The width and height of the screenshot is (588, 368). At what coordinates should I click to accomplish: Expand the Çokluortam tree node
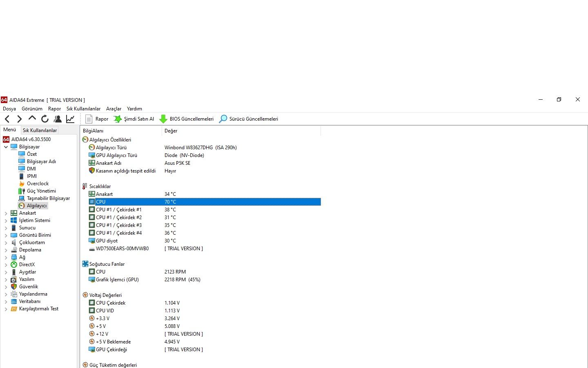pyautogui.click(x=6, y=242)
